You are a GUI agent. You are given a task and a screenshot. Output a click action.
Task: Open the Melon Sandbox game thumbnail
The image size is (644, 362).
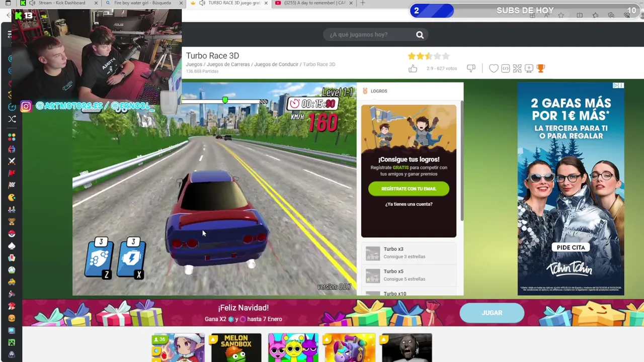pyautogui.click(x=236, y=347)
